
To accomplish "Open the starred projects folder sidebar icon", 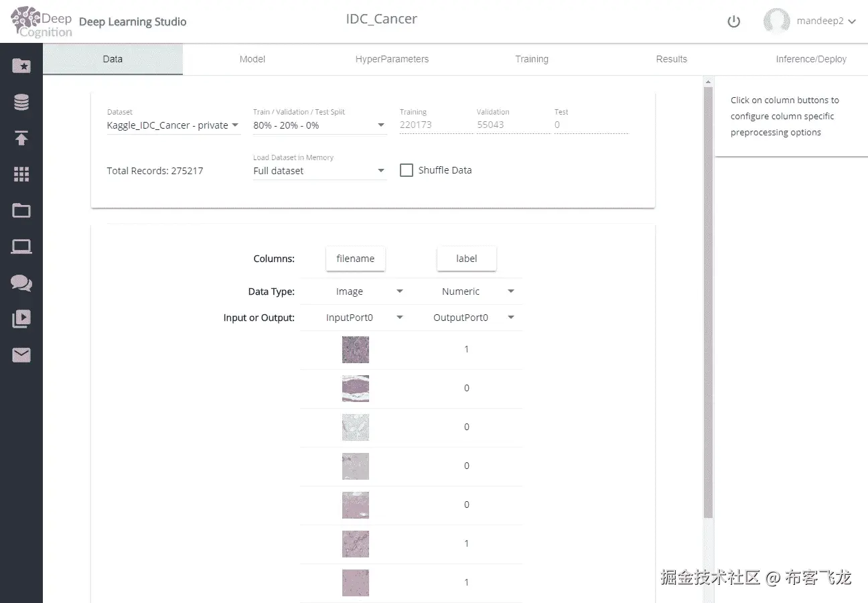I will 21,66.
